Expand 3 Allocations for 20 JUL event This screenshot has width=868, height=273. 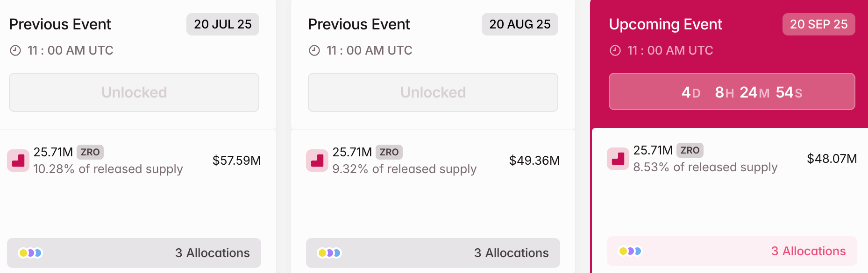[x=212, y=253]
